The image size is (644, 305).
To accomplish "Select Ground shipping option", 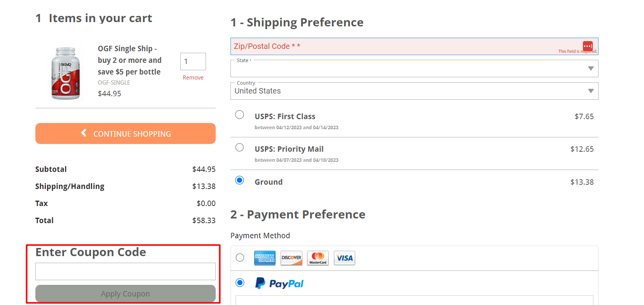I will [239, 180].
